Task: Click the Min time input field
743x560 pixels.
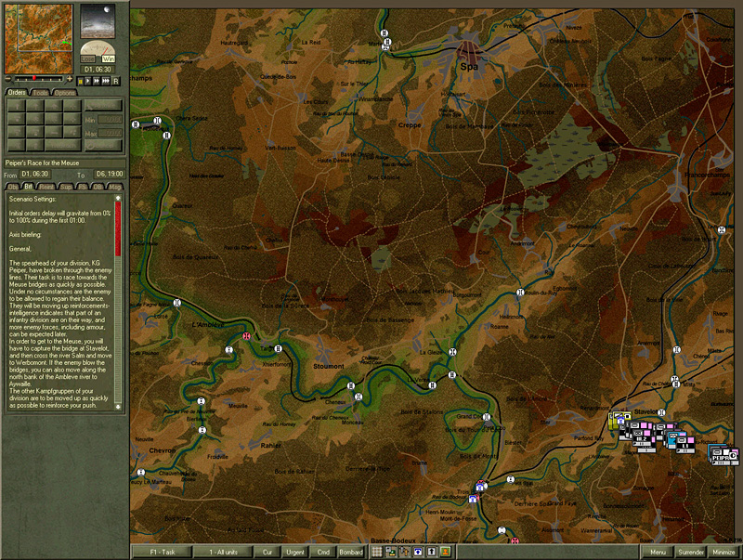Action: (110, 120)
